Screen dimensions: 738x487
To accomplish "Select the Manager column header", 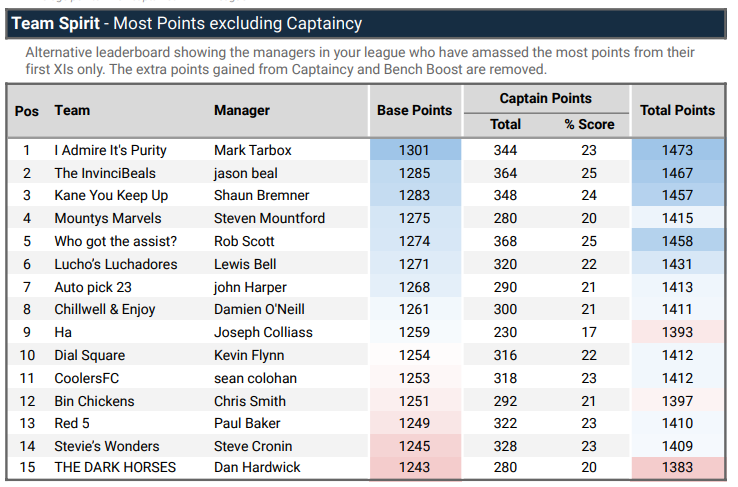I will (242, 110).
